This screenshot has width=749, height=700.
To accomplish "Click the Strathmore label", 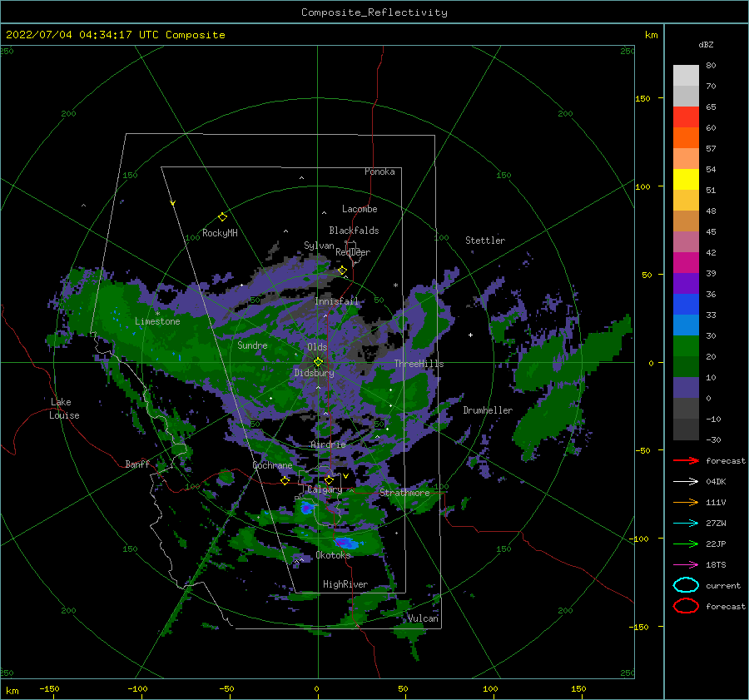I will [x=404, y=493].
